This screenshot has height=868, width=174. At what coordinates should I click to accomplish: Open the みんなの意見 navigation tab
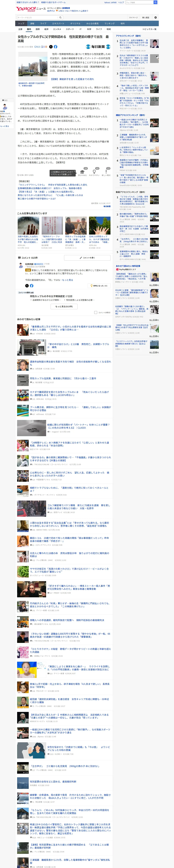pyautogui.click(x=92, y=24)
